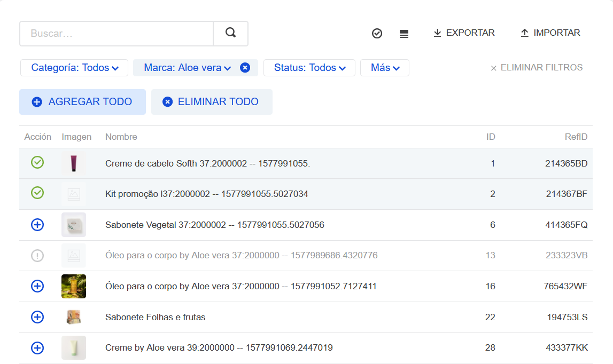Click the plus icon to add Sabonete Vegetal
This screenshot has width=613, height=364.
[x=37, y=225]
